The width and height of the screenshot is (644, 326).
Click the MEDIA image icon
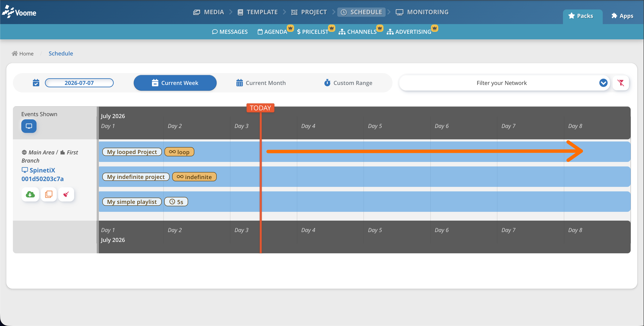[197, 12]
